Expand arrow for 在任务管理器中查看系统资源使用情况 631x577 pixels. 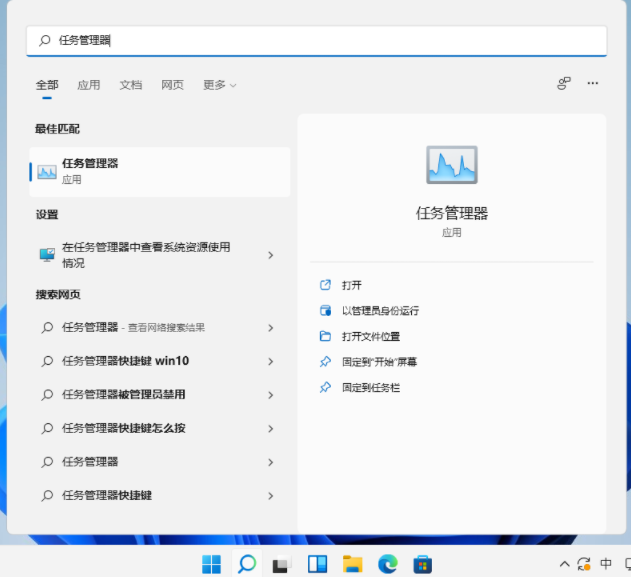pyautogui.click(x=270, y=255)
